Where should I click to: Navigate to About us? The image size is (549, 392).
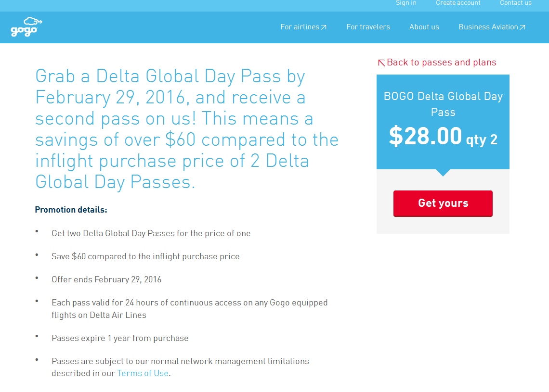424,27
